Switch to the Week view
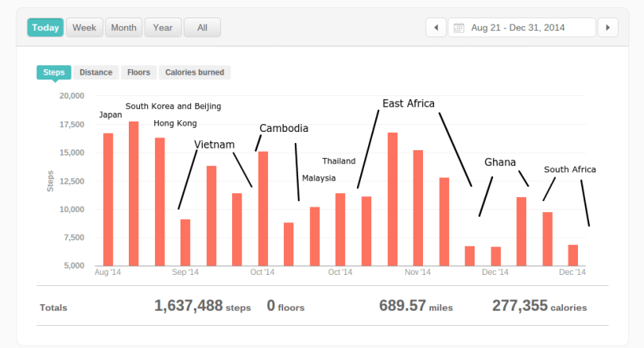644x348 pixels. 84,28
